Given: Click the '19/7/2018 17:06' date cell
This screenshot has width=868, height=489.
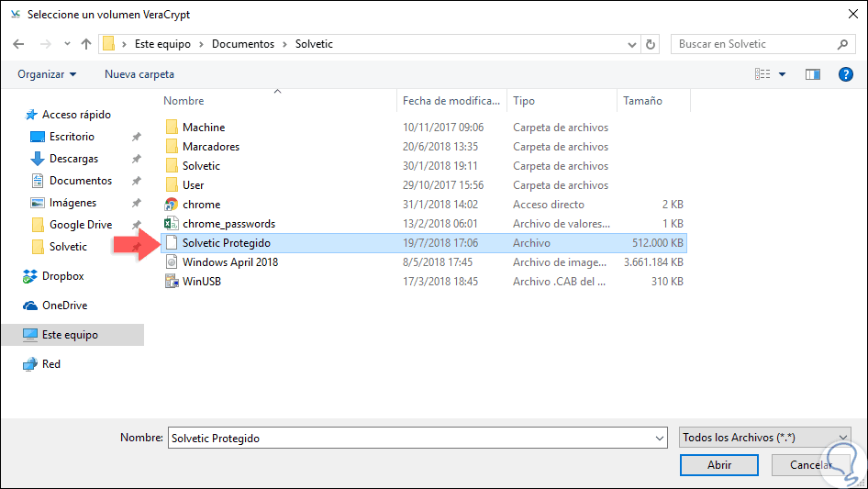Looking at the screenshot, I should tap(440, 243).
